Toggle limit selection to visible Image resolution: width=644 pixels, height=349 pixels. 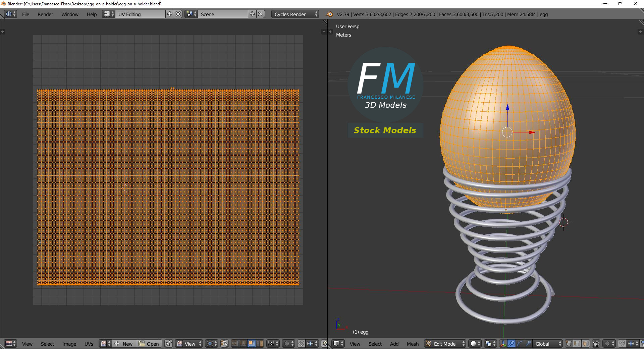coord(596,344)
